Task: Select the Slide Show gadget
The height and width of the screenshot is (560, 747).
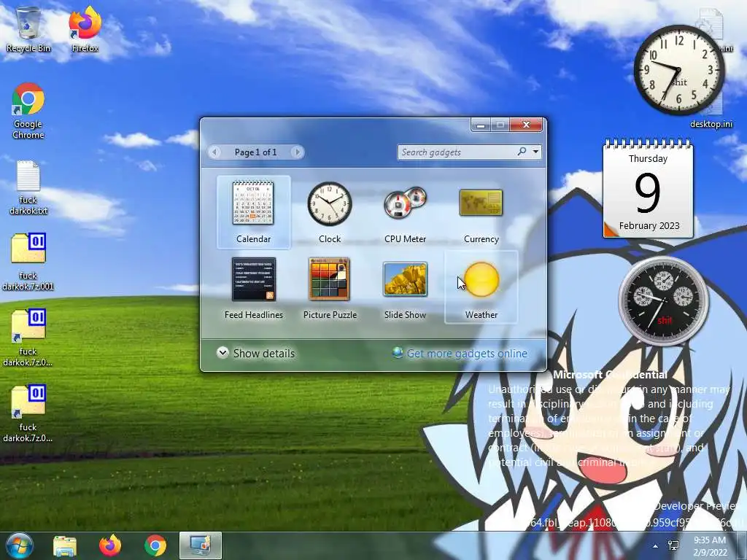Action: 406,288
